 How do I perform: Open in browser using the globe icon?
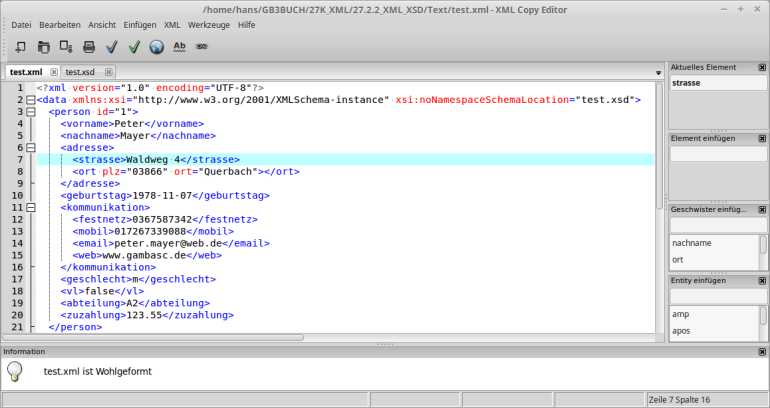[157, 46]
